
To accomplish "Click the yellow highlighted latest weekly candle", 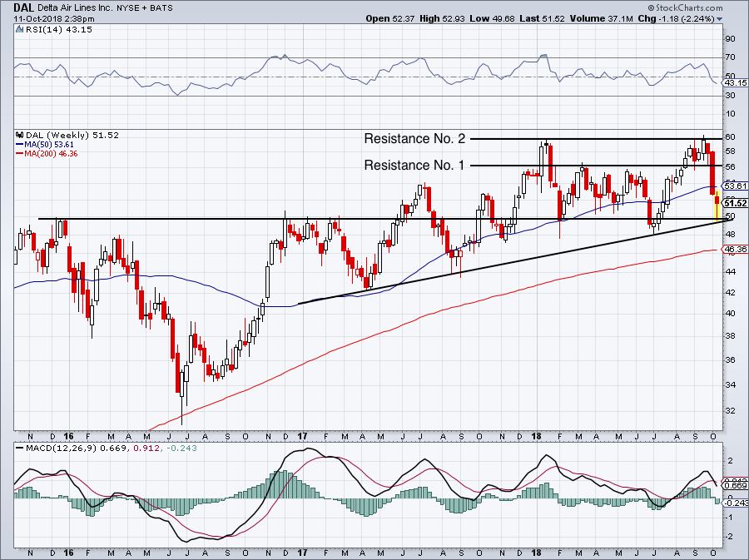I will pyautogui.click(x=717, y=206).
